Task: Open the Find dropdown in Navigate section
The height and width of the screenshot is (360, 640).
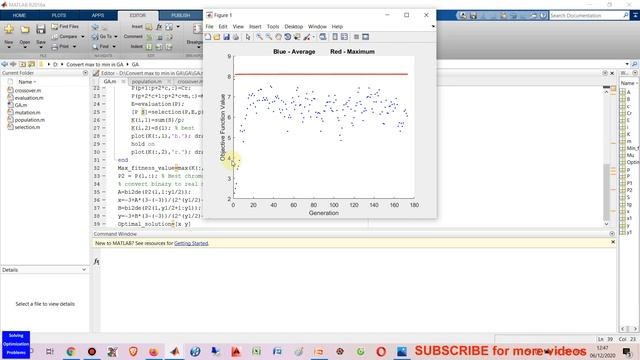Action: (114, 47)
